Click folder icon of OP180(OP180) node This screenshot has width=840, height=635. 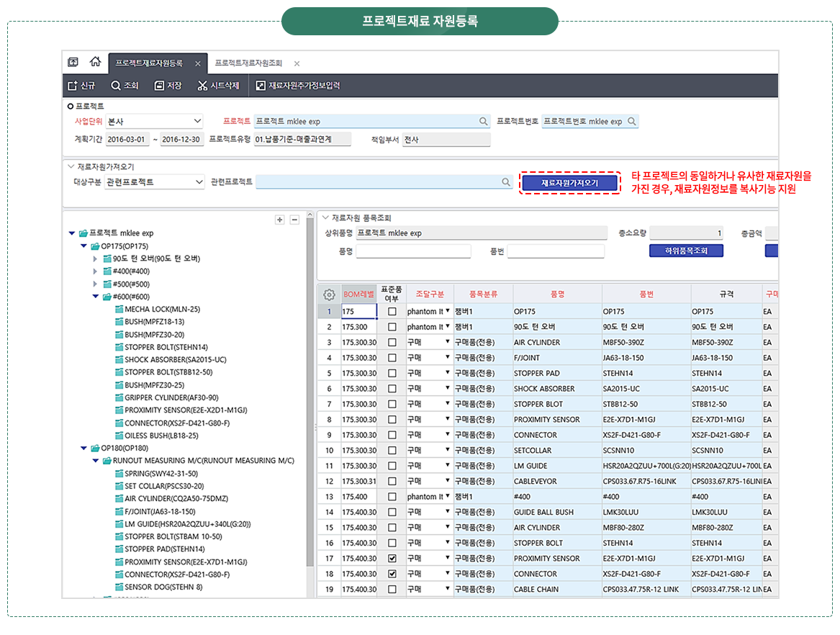tap(95, 448)
